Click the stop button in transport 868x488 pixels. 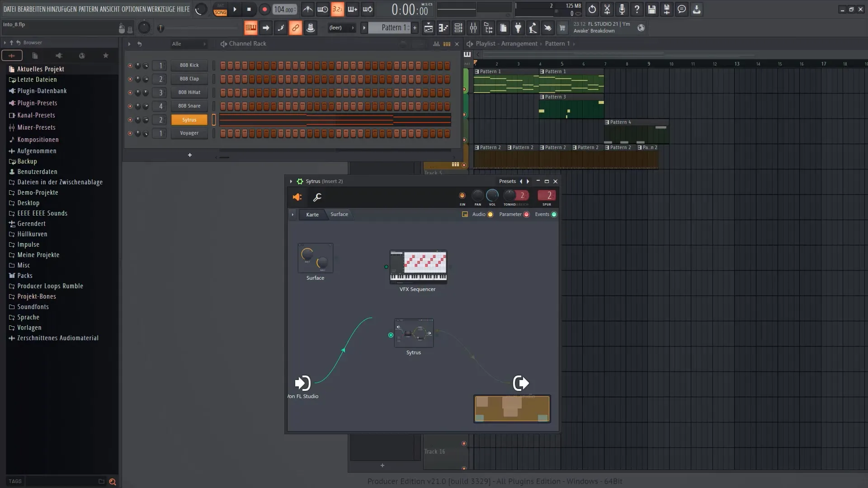coord(249,9)
